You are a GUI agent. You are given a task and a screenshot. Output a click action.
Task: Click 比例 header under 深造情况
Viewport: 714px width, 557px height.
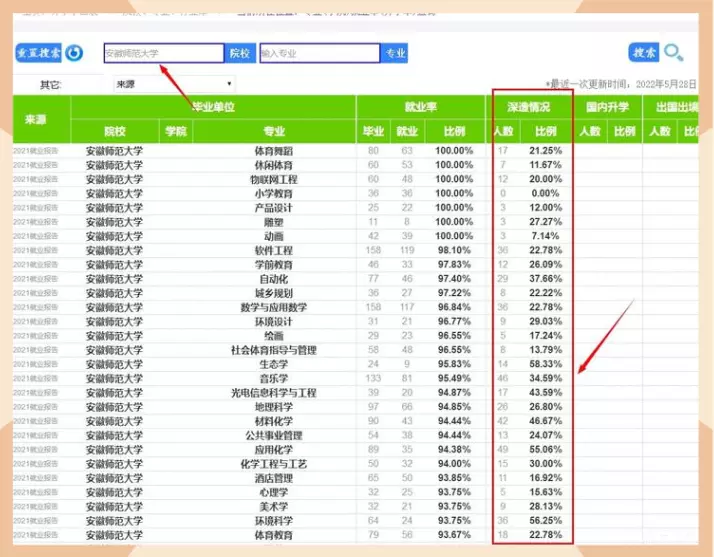coord(546,132)
